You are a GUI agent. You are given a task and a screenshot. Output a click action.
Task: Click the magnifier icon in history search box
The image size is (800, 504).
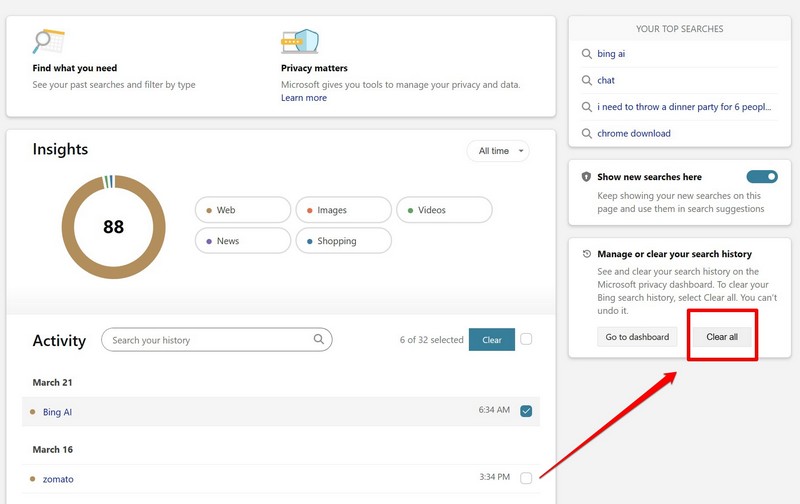point(319,340)
